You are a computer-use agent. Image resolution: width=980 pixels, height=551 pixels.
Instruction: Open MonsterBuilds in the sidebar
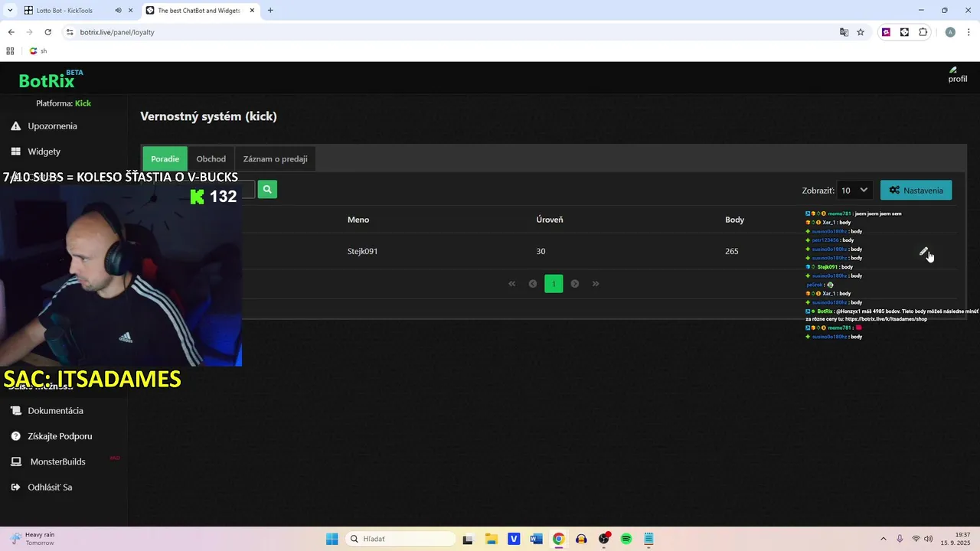tap(57, 461)
